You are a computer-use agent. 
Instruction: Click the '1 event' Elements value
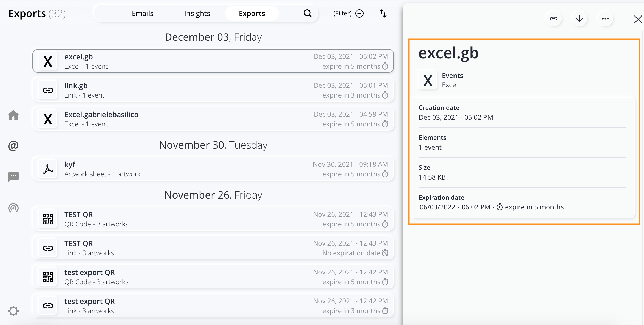tap(430, 147)
